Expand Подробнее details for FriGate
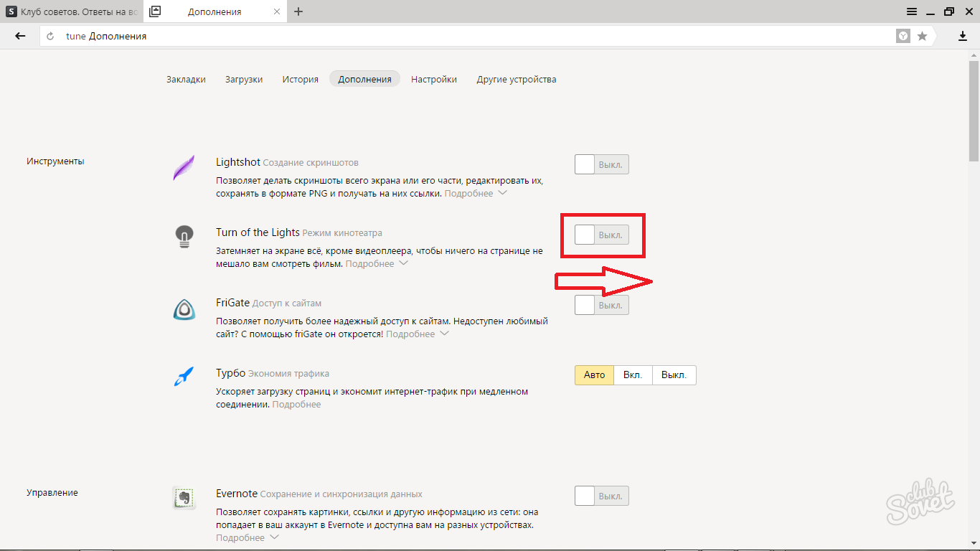 pyautogui.click(x=418, y=334)
